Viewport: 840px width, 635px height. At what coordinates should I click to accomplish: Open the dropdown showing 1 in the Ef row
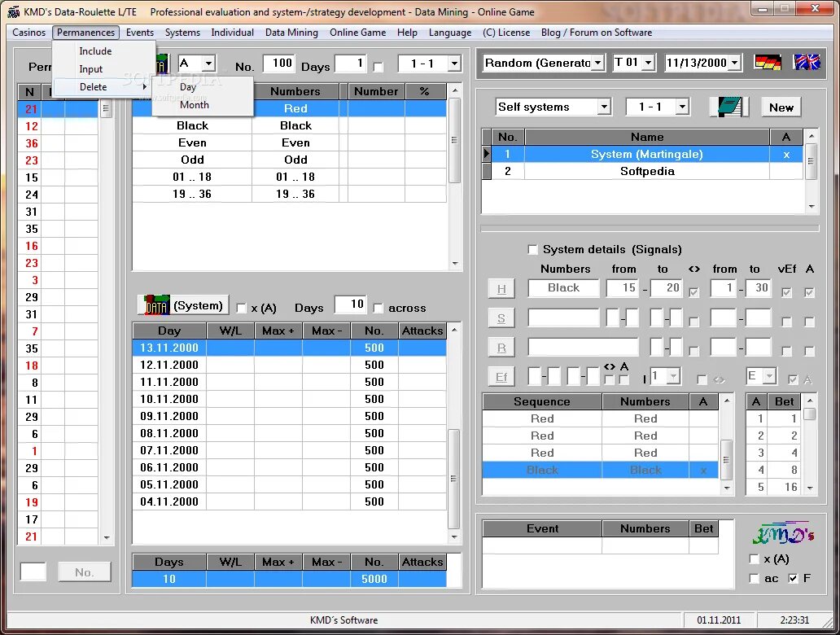(674, 376)
